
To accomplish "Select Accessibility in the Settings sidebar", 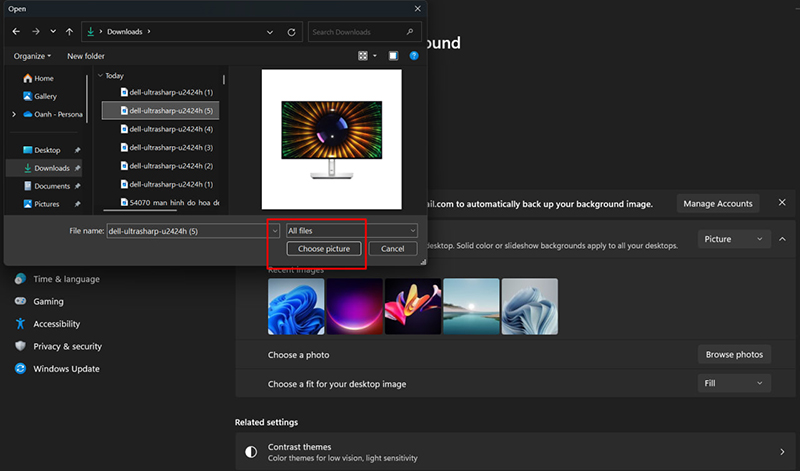I will 56,324.
